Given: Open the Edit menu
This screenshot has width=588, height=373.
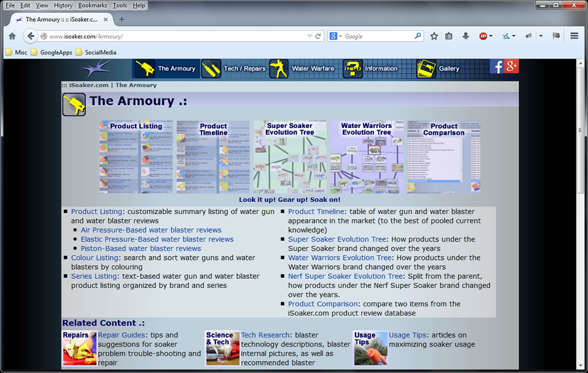Looking at the screenshot, I should 25,5.
